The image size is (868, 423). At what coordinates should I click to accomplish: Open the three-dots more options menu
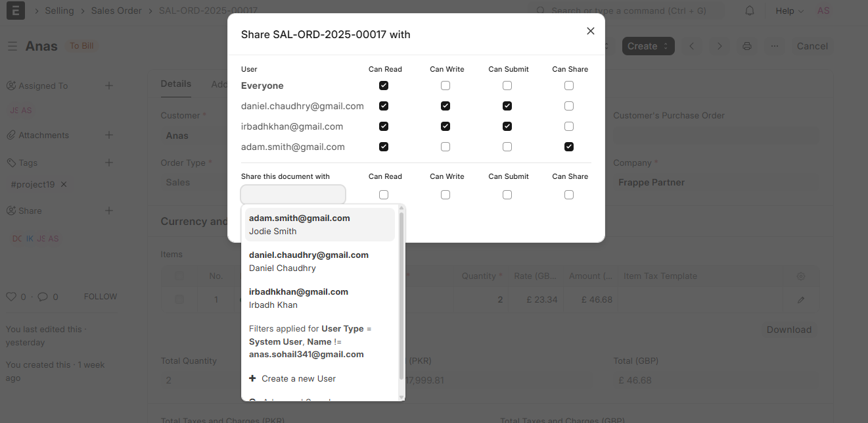pos(775,46)
